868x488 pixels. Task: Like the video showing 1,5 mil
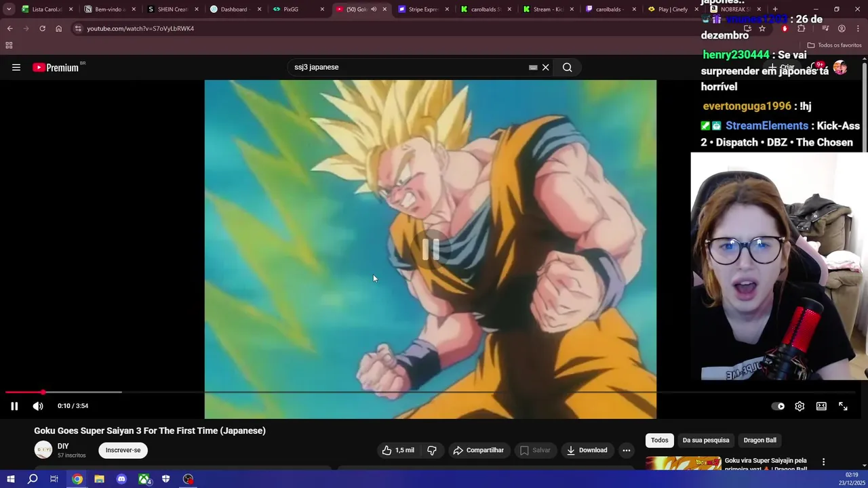398,450
